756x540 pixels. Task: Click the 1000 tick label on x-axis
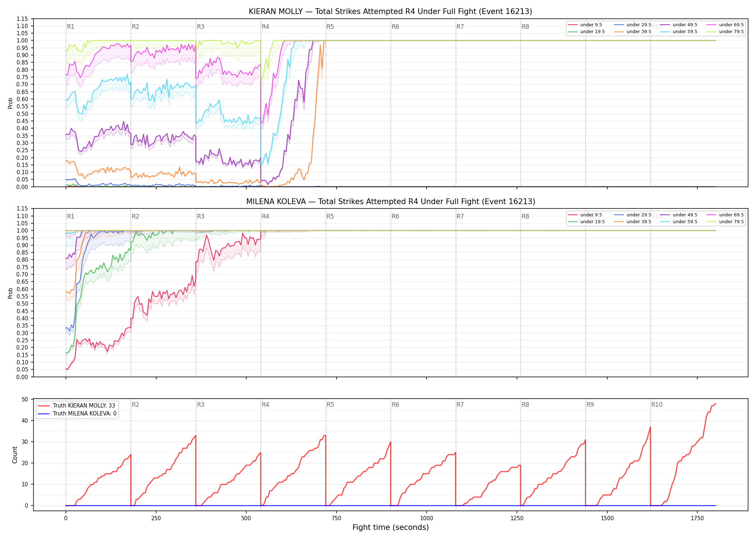(x=427, y=518)
